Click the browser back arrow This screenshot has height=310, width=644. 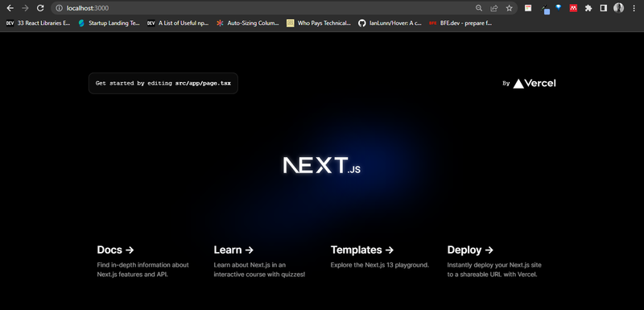pos(10,8)
